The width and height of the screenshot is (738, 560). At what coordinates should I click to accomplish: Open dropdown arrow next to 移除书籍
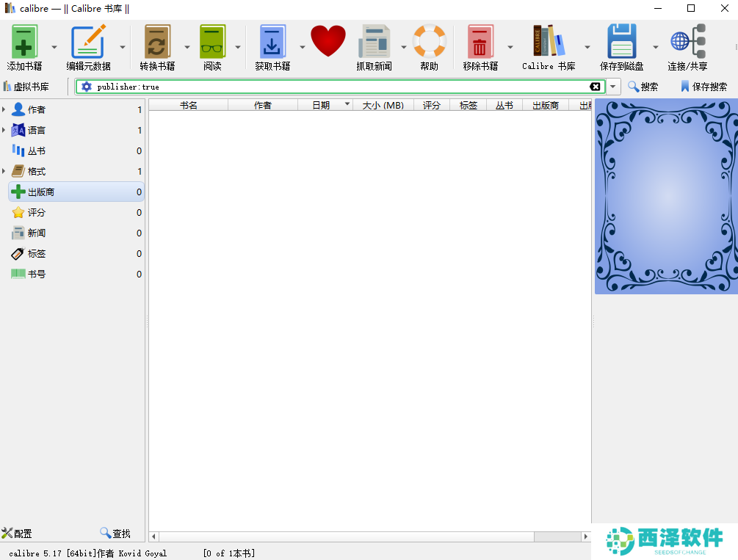(510, 47)
